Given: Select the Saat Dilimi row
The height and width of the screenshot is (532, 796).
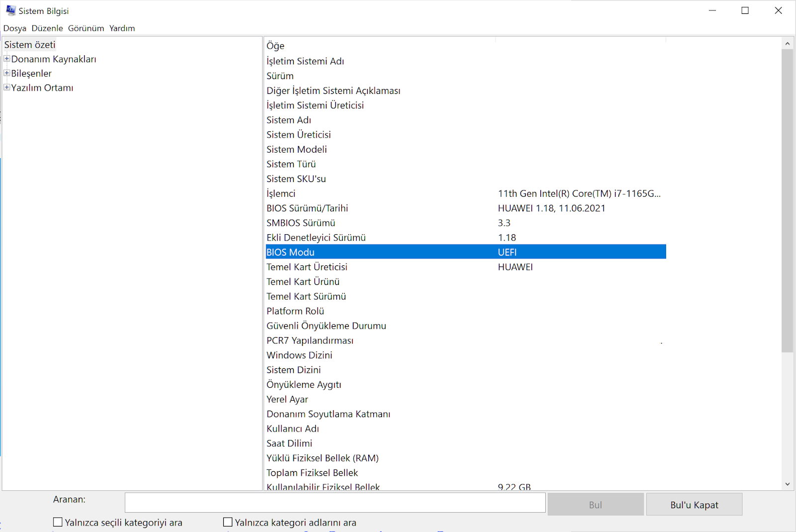Looking at the screenshot, I should pos(466,443).
